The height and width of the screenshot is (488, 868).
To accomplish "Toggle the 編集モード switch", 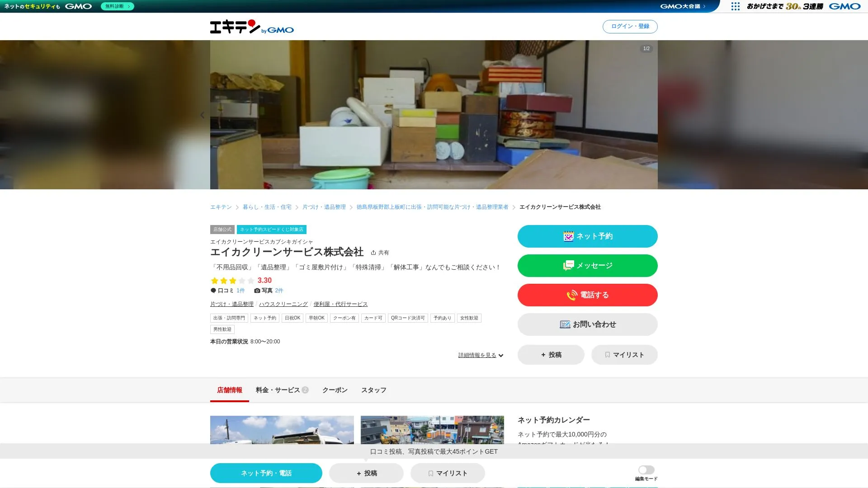I will point(646,470).
